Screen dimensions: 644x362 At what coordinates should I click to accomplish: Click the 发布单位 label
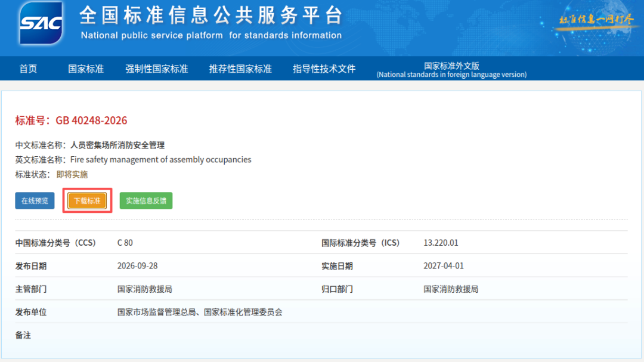pos(31,313)
